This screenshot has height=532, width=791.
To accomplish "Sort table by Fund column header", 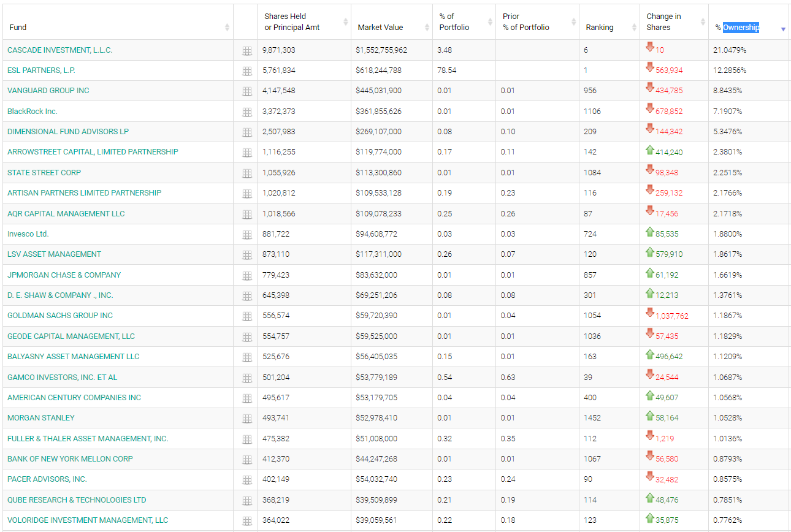I will tap(117, 22).
